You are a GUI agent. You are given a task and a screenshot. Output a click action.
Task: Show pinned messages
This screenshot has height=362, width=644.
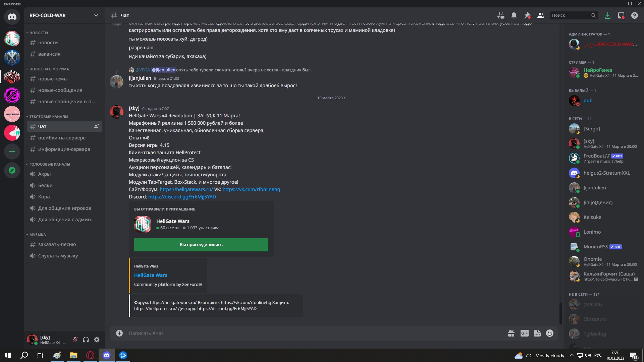click(x=527, y=15)
